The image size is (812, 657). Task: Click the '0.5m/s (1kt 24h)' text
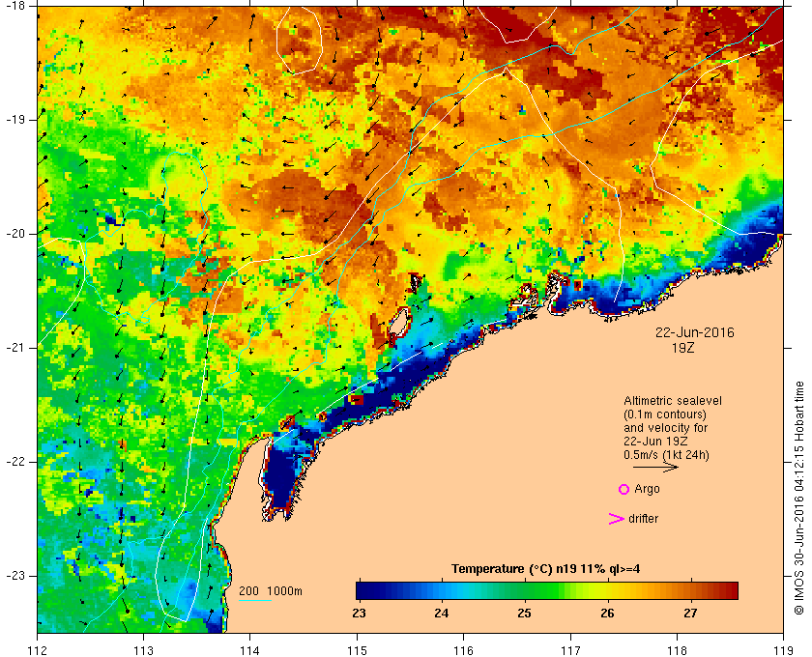(x=666, y=455)
